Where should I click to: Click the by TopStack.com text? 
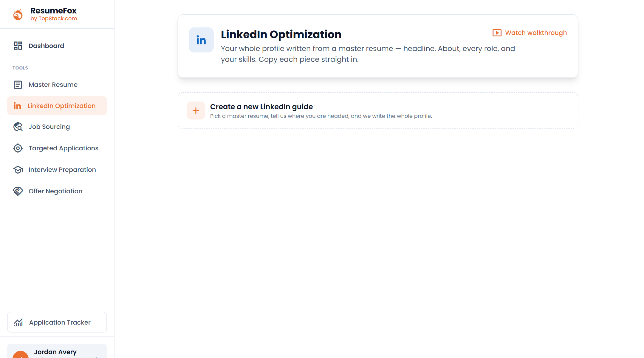(54, 18)
